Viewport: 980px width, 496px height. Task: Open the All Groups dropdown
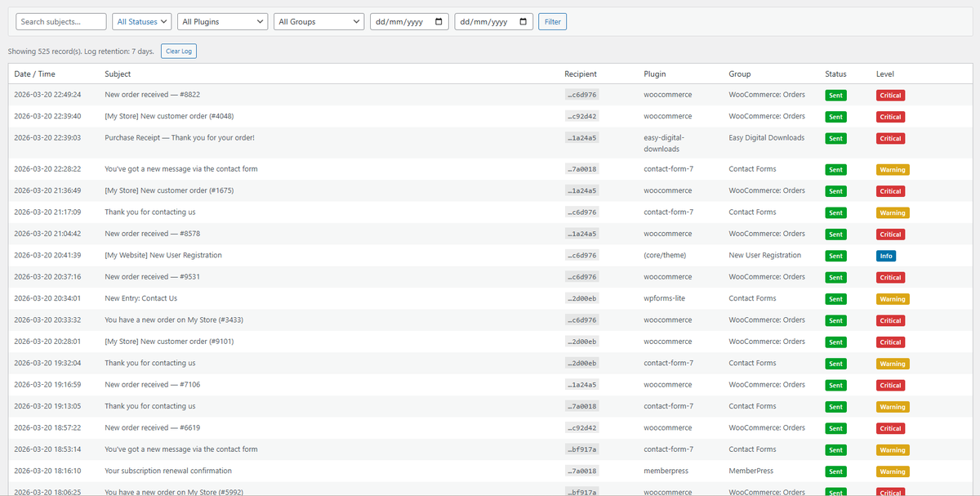click(x=318, y=21)
